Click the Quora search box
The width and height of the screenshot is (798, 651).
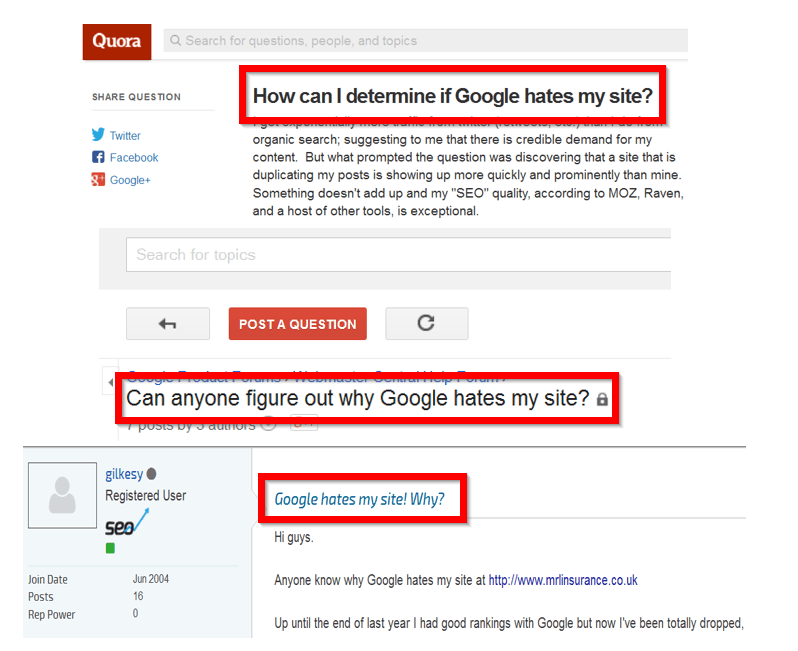[x=425, y=41]
